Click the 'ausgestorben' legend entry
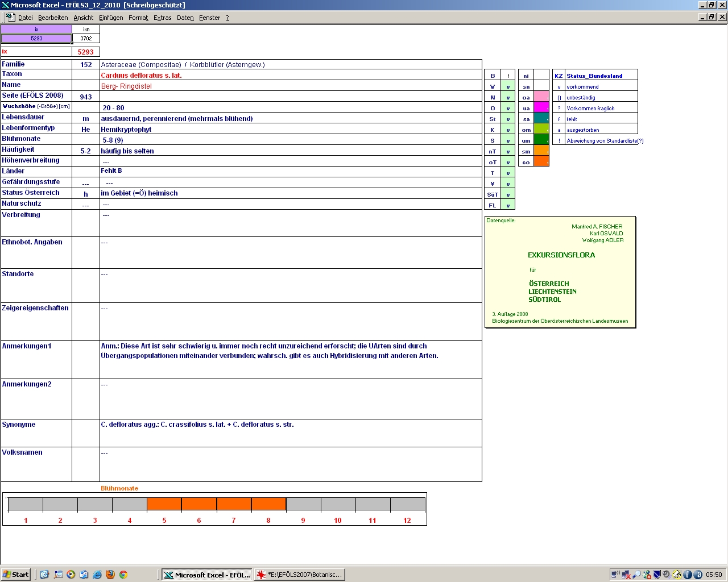Screen dimensions: 728x582 click(582, 130)
